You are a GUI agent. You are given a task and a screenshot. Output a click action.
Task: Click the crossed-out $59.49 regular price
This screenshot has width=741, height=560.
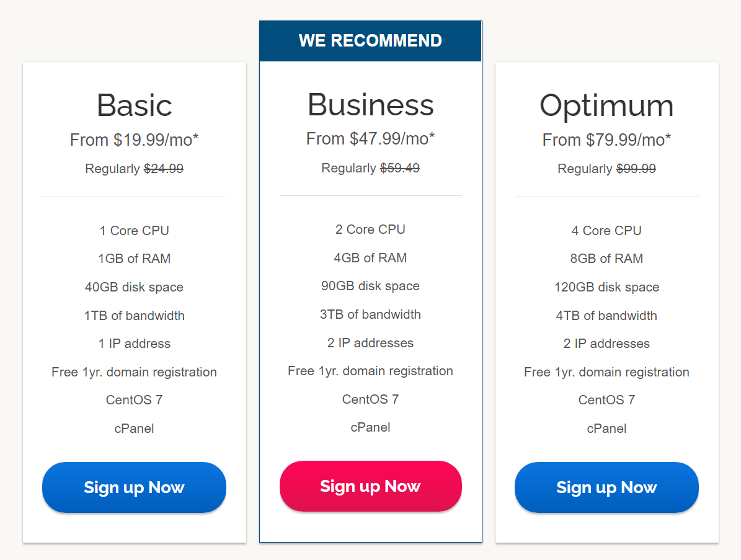[399, 168]
